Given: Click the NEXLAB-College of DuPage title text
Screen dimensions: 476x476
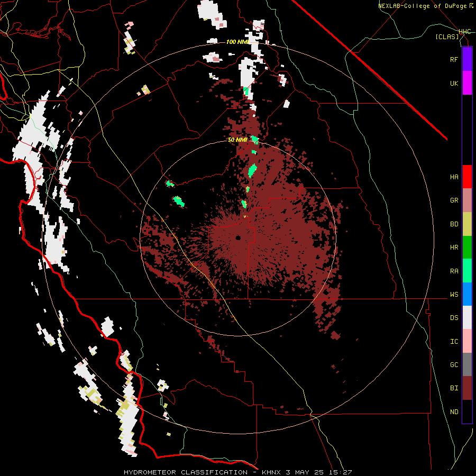Looking at the screenshot, I should [x=422, y=6].
